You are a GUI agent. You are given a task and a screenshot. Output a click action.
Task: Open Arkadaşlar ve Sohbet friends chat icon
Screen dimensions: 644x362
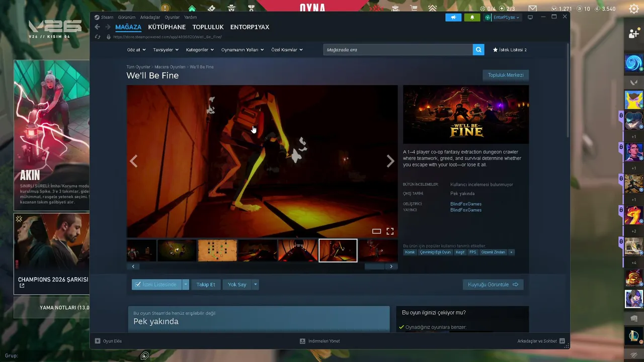click(562, 341)
